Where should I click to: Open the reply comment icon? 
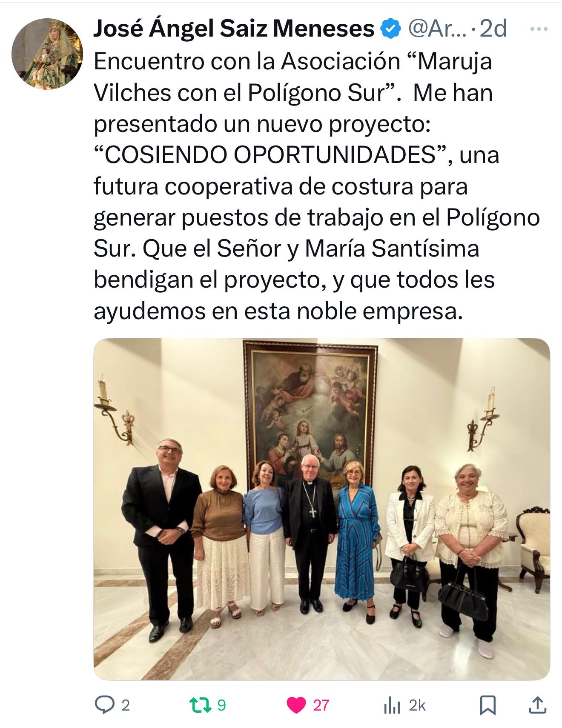click(x=103, y=705)
